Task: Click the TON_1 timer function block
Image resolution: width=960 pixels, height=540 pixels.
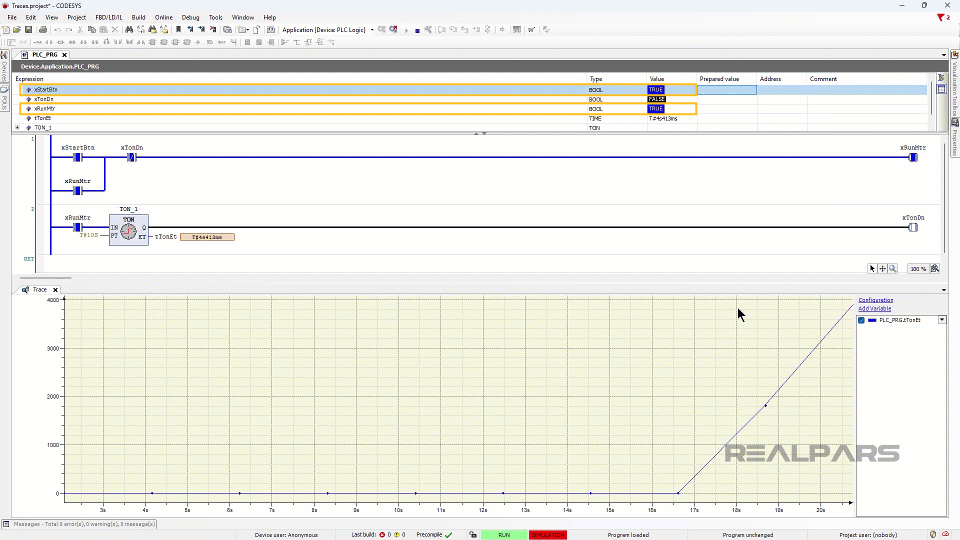Action: (x=129, y=230)
